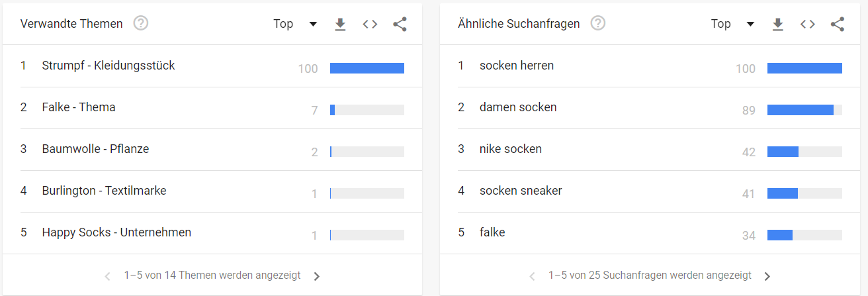Share the Verwandte Themen panel
This screenshot has width=868, height=296.
[400, 25]
